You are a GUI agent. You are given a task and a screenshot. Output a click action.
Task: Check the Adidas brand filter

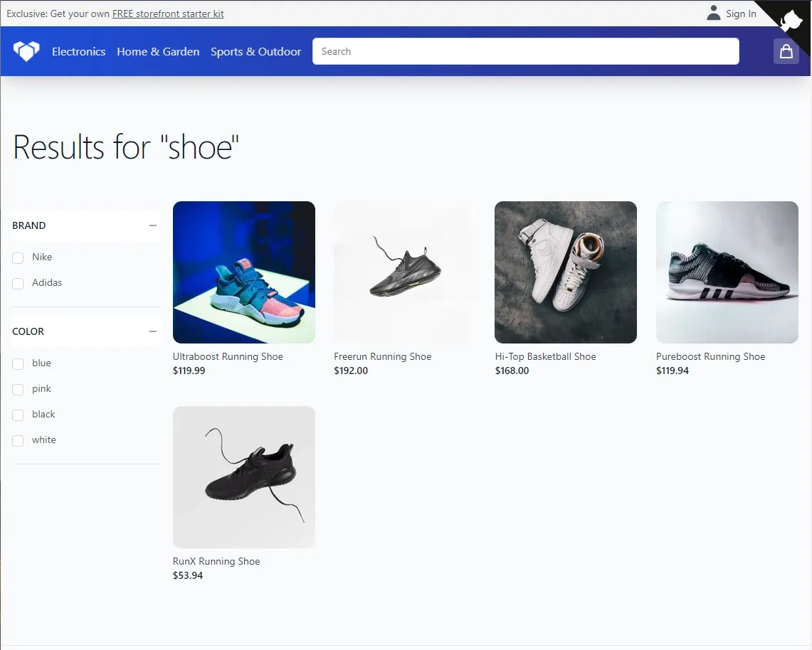[x=18, y=283]
